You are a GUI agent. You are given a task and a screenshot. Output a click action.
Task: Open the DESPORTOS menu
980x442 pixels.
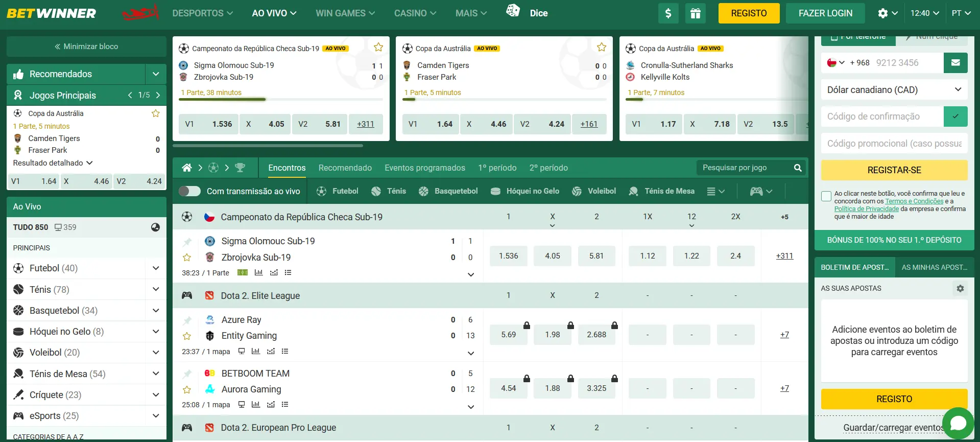coord(202,13)
